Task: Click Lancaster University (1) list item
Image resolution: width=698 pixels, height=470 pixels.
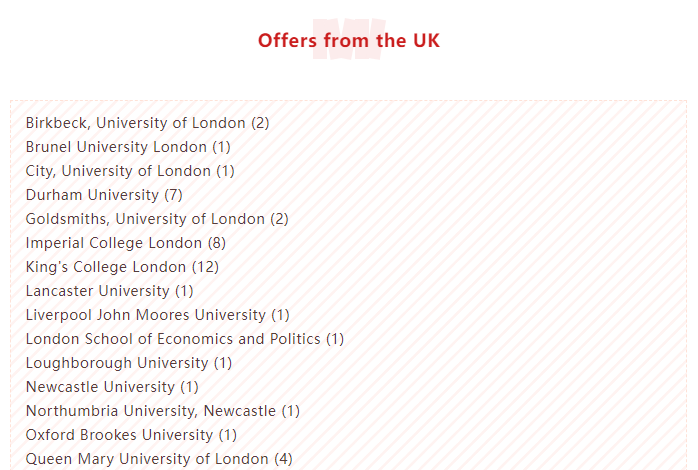Action: click(x=109, y=291)
